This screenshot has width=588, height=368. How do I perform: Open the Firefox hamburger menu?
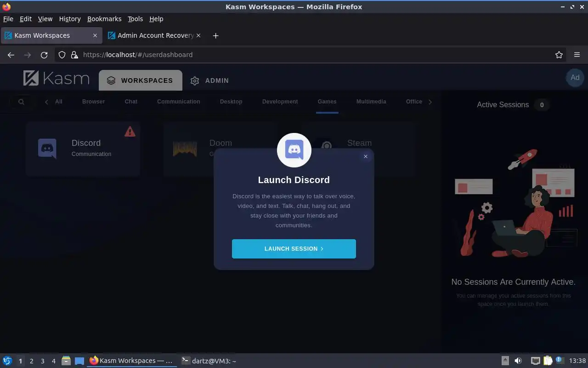point(577,55)
